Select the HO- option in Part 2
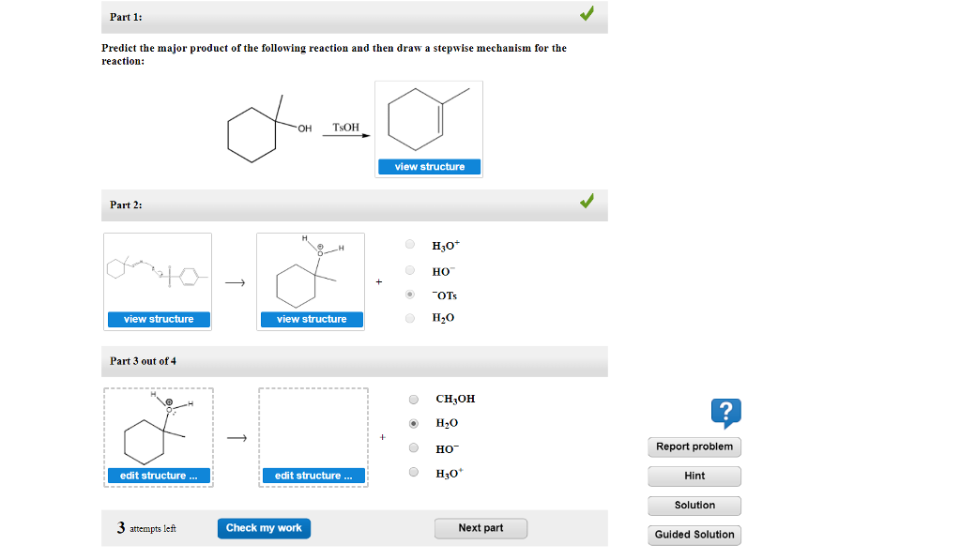The width and height of the screenshot is (961, 560). pos(410,270)
